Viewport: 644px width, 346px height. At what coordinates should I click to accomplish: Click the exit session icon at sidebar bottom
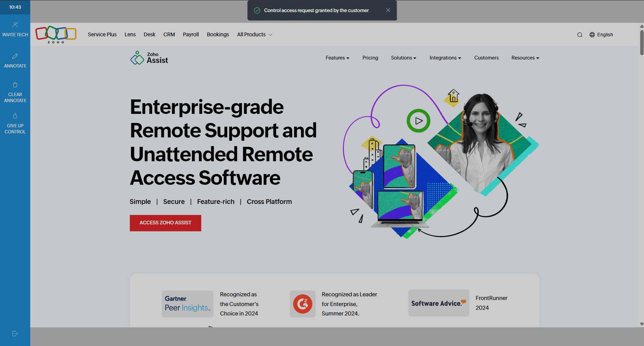click(15, 334)
